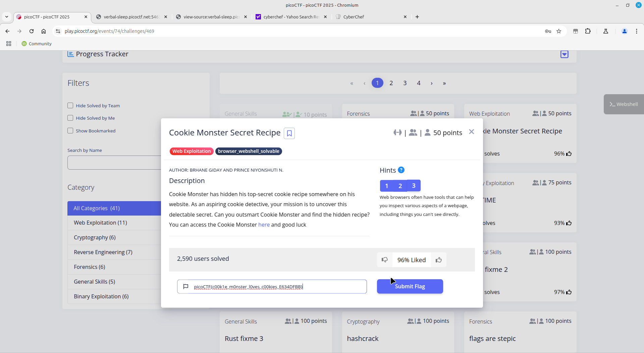Check the Show Bookmarked filter
Viewport: 644px width, 353px height.
[70, 131]
